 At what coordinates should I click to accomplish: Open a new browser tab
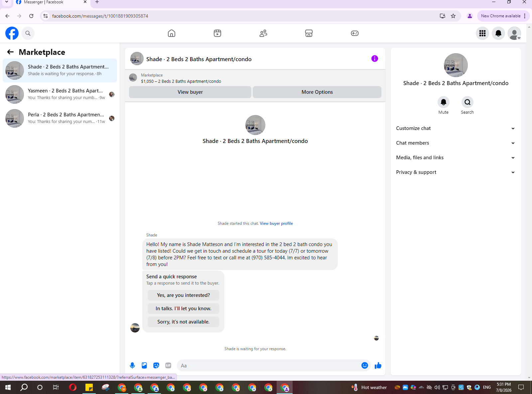click(97, 2)
